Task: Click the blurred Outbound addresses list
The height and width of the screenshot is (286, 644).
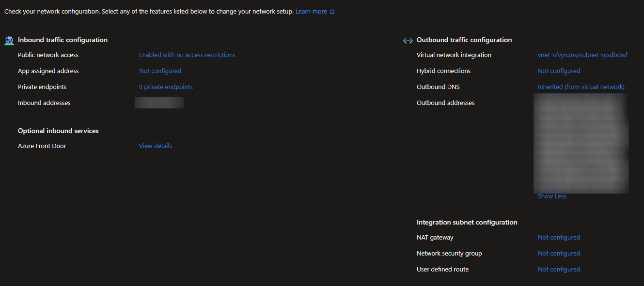Action: [x=581, y=144]
